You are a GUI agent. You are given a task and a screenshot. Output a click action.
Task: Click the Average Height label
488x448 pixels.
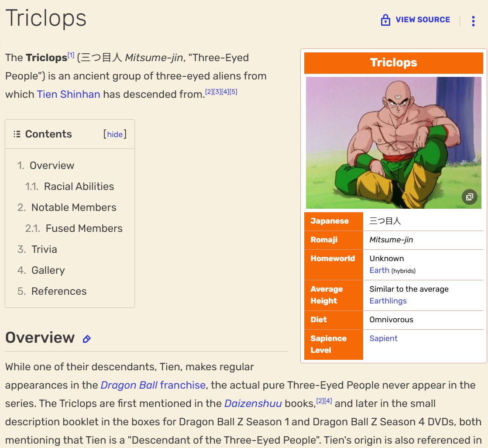pyautogui.click(x=326, y=295)
